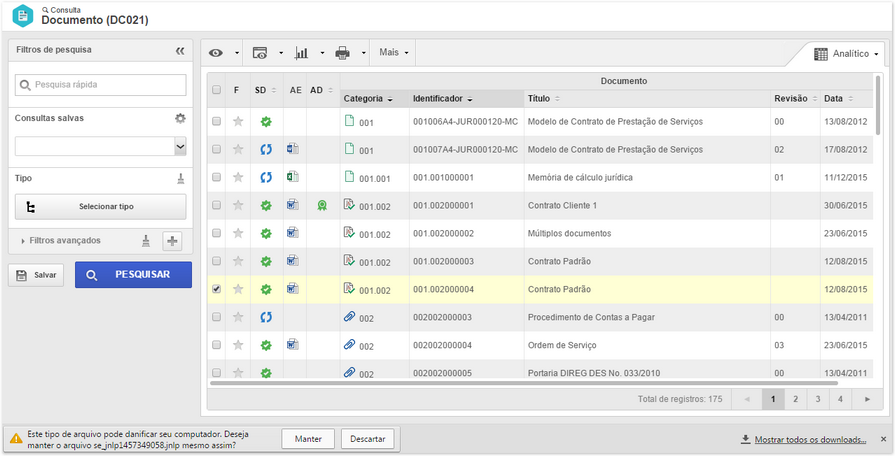Star the row with identifier 001.002000004

pos(238,289)
